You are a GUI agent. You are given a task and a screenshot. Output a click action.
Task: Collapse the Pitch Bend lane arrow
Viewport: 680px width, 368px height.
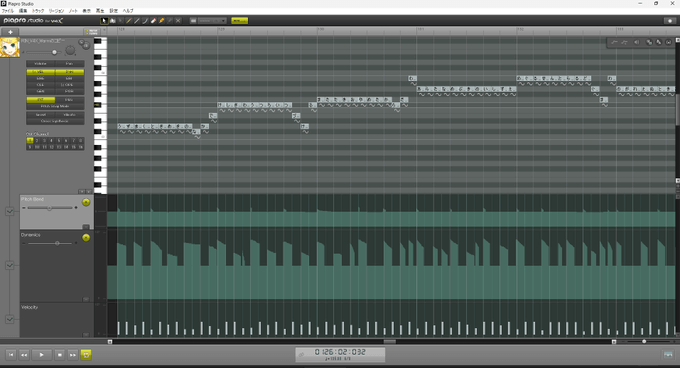point(86,227)
